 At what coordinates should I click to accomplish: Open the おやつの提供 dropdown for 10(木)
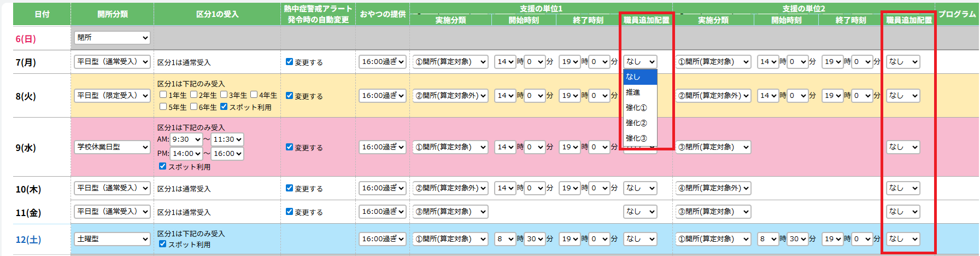point(383,188)
